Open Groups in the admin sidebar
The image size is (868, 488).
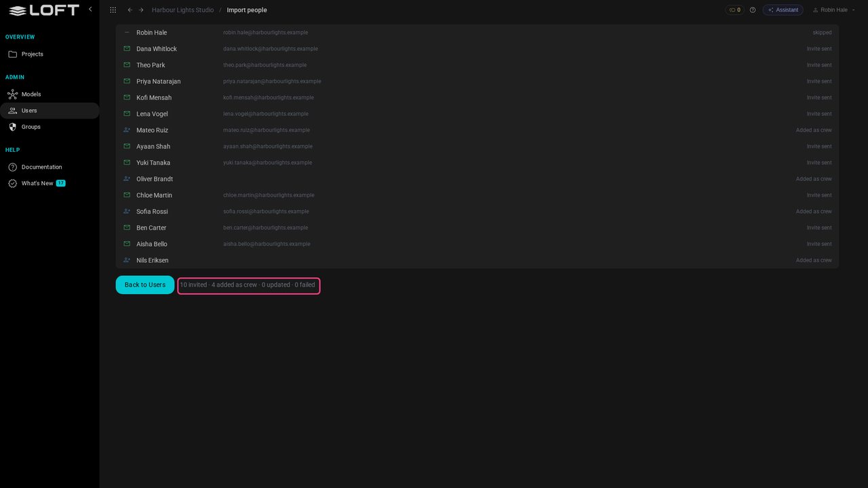pos(50,127)
